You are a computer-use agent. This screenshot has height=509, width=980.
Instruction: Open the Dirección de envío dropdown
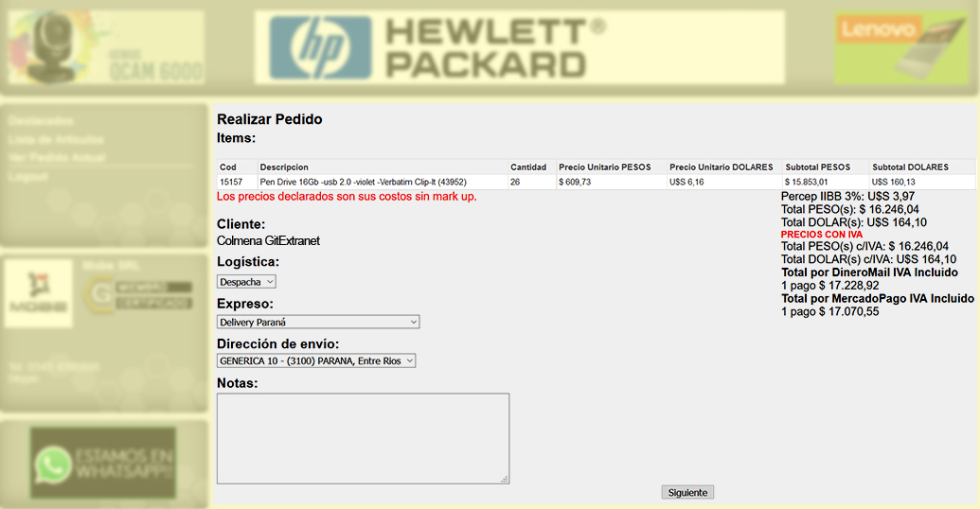(316, 361)
